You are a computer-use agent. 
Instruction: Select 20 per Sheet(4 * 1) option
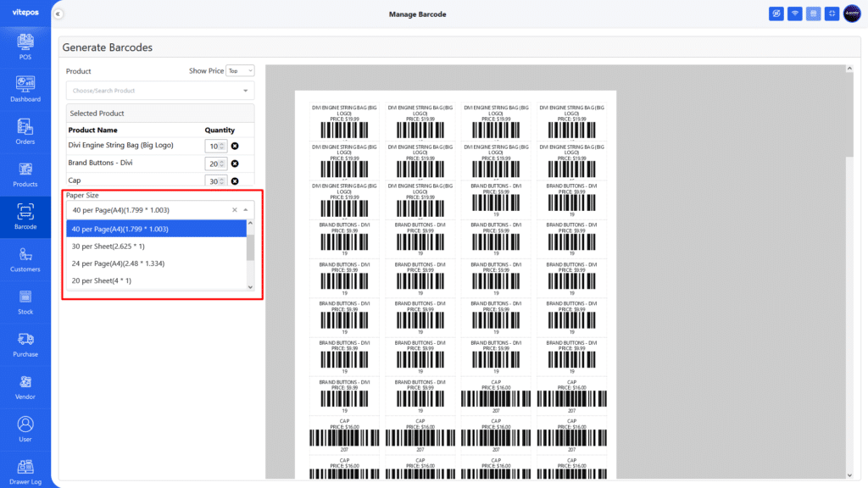pyautogui.click(x=157, y=280)
